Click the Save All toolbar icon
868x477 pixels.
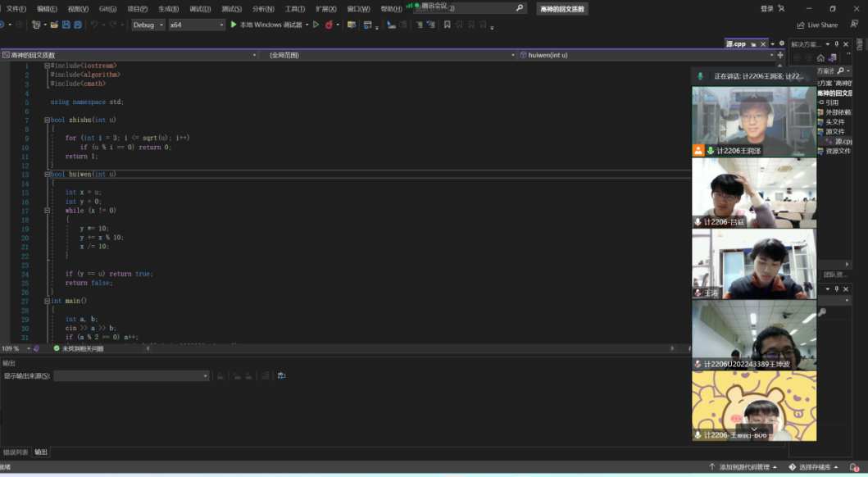pyautogui.click(x=78, y=25)
